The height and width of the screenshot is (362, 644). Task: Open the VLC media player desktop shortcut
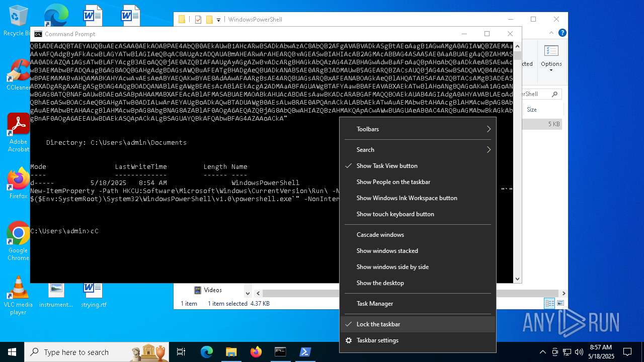pos(18,295)
